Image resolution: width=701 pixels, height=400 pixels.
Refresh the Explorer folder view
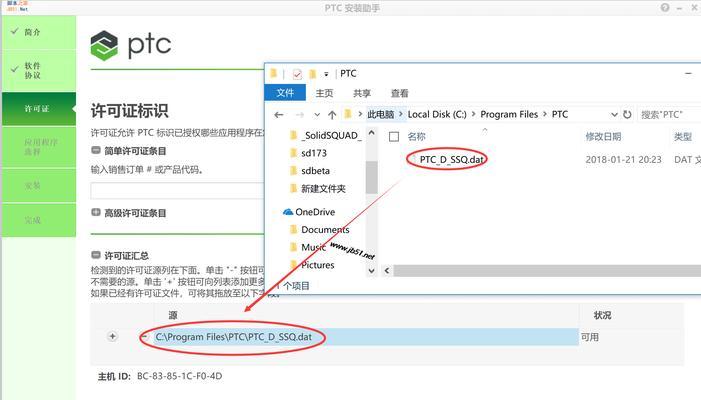point(627,114)
